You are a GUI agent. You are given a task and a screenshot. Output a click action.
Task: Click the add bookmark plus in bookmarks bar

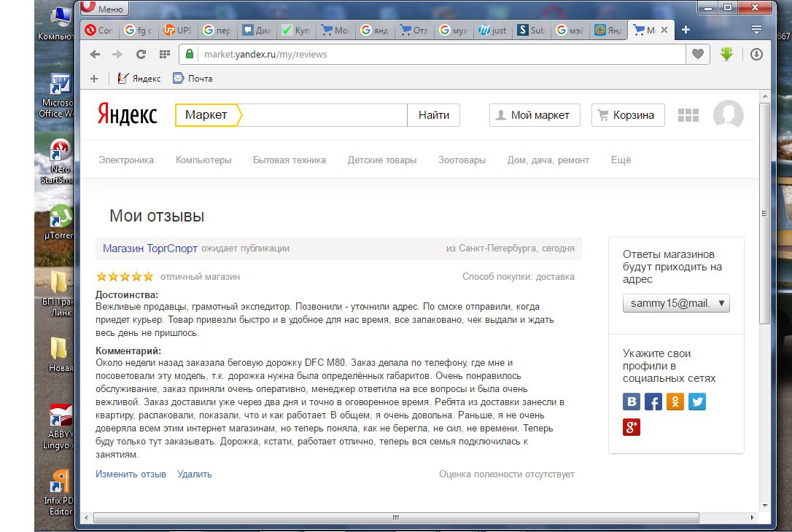click(x=94, y=78)
